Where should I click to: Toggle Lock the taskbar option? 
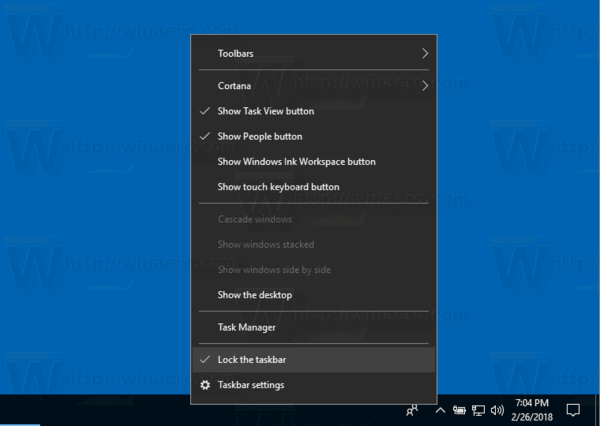[314, 360]
